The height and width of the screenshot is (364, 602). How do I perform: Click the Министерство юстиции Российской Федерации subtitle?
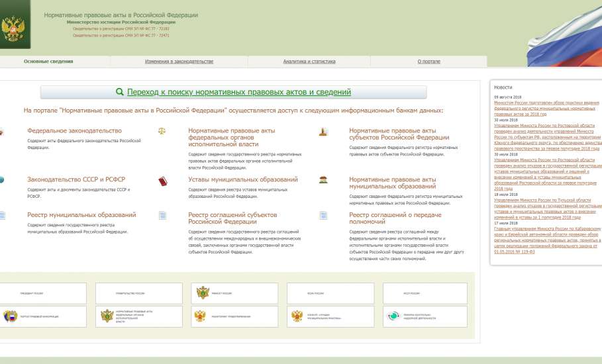(121, 23)
